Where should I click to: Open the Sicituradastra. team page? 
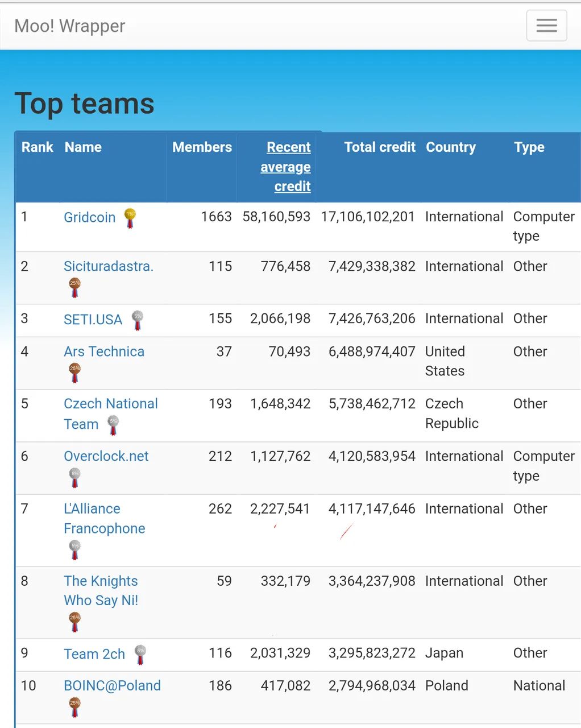tap(109, 266)
